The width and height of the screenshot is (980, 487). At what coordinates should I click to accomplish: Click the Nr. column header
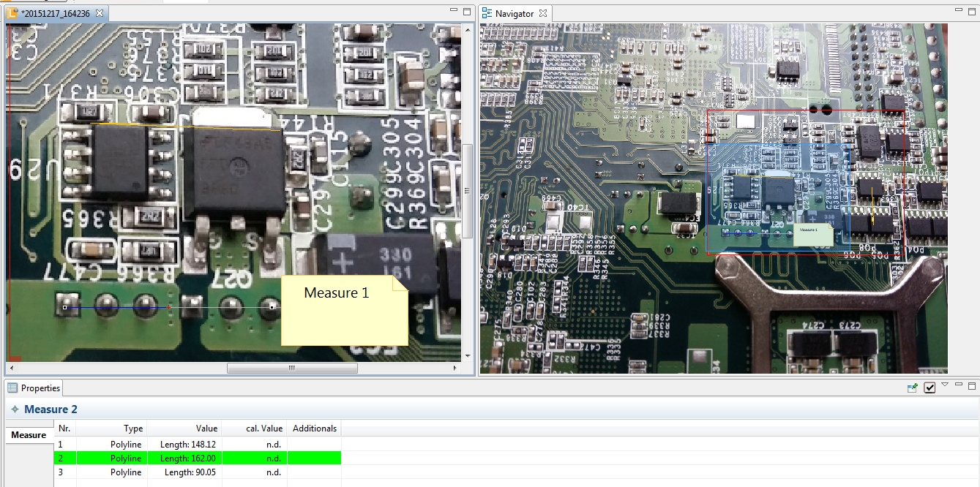[x=65, y=429]
